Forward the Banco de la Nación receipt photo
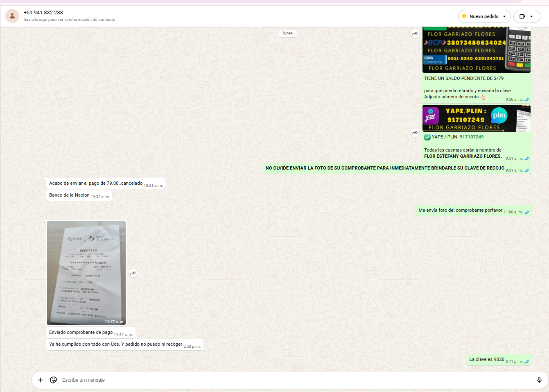 [x=133, y=273]
